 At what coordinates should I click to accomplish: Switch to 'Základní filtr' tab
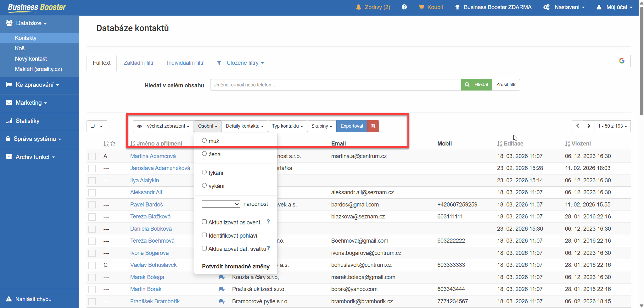coord(138,63)
